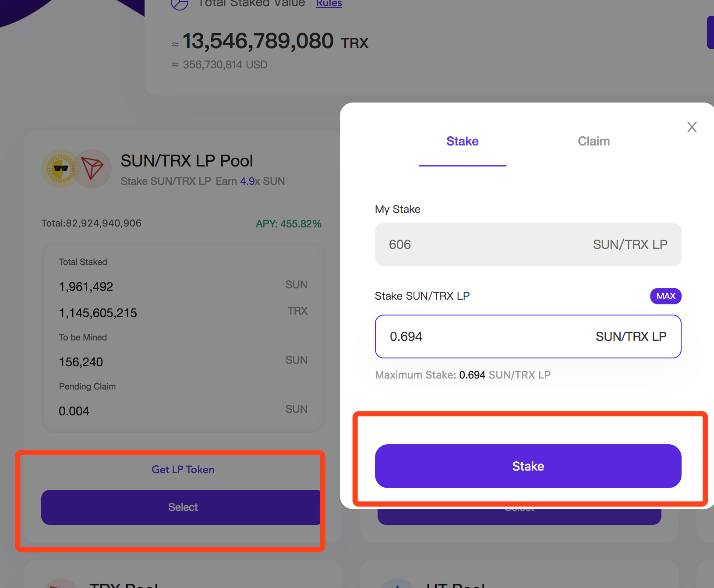
Task: Click the purple Stake button
Action: pos(528,466)
